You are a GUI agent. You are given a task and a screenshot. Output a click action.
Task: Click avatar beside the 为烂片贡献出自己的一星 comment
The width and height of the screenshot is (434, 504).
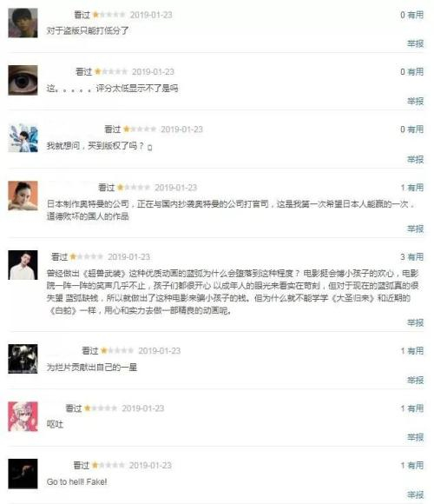tap(23, 359)
